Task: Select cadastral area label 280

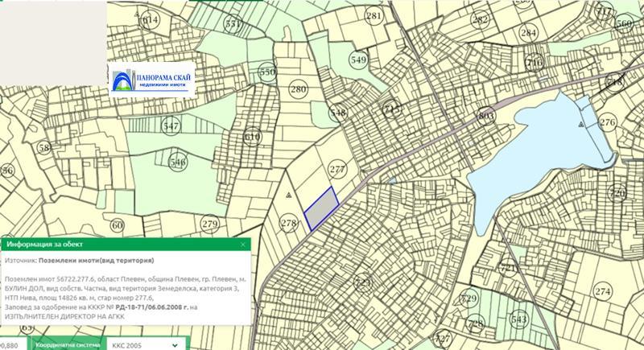Action: [298, 89]
